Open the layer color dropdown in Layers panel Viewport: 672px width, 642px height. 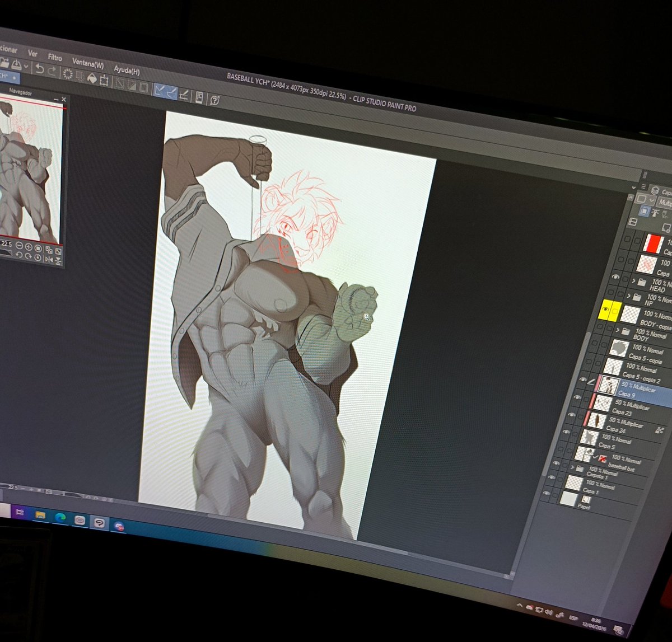[x=645, y=200]
